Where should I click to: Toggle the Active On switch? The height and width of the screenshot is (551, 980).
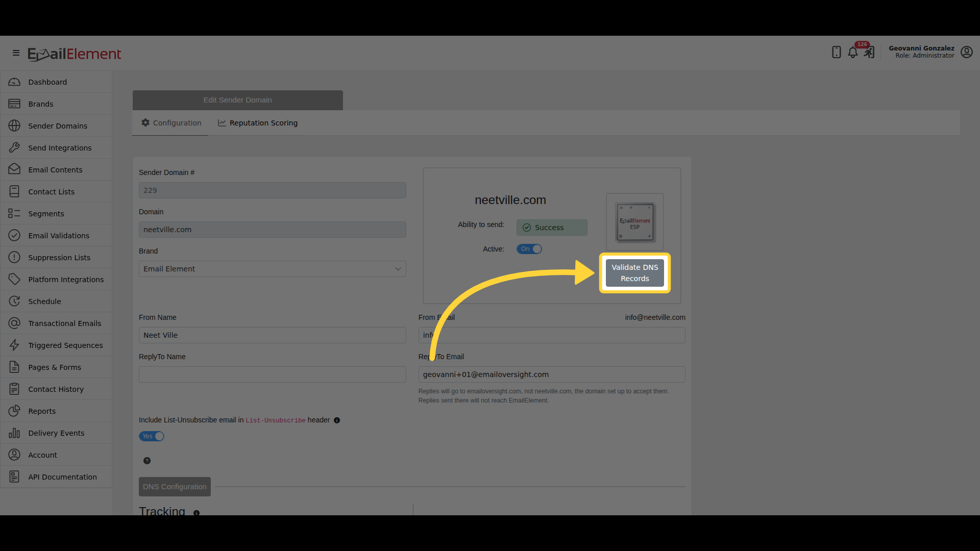tap(529, 249)
